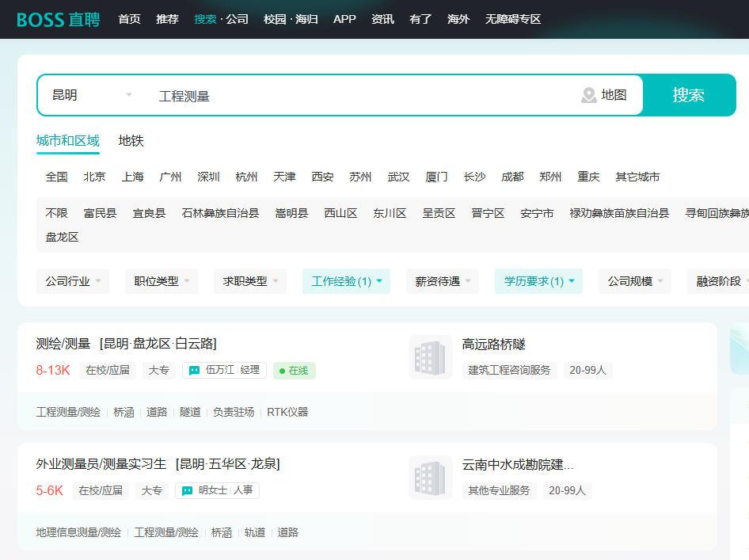Open the map view via 地图 pin icon
The width and height of the screenshot is (749, 560).
(x=589, y=95)
